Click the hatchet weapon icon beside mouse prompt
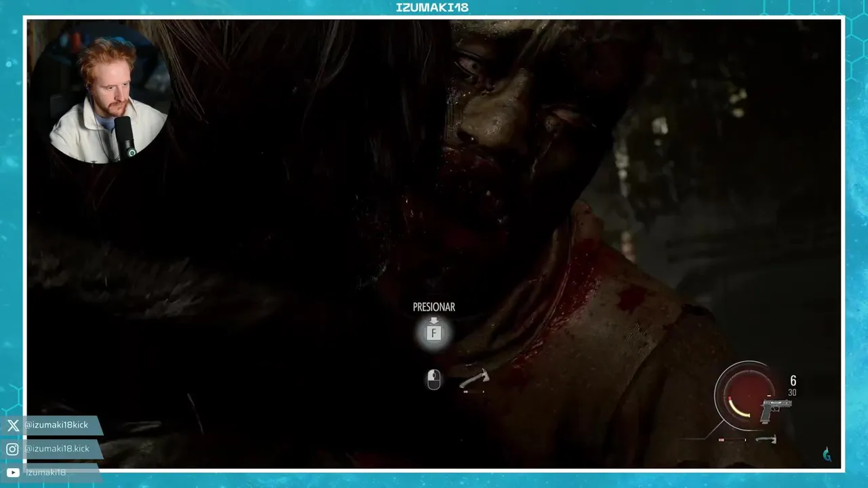The height and width of the screenshot is (488, 868). coord(475,380)
